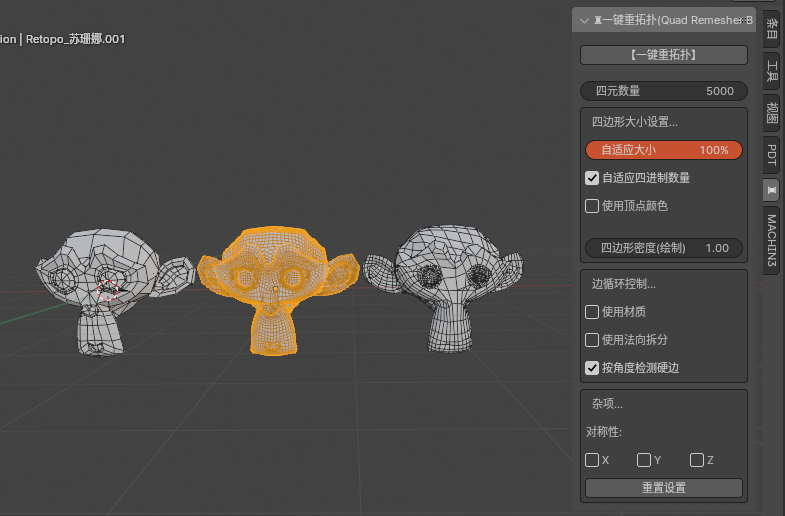Screen dimensions: 785x516
Task: Enable 使用顶点颜色 checkbox
Action: (x=592, y=206)
